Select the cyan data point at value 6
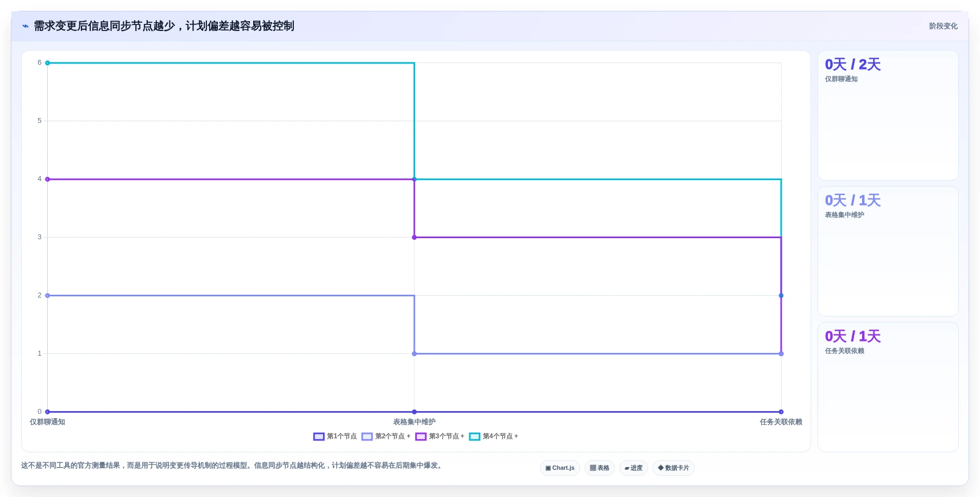Viewport: 980px width, 497px height. 48,63
